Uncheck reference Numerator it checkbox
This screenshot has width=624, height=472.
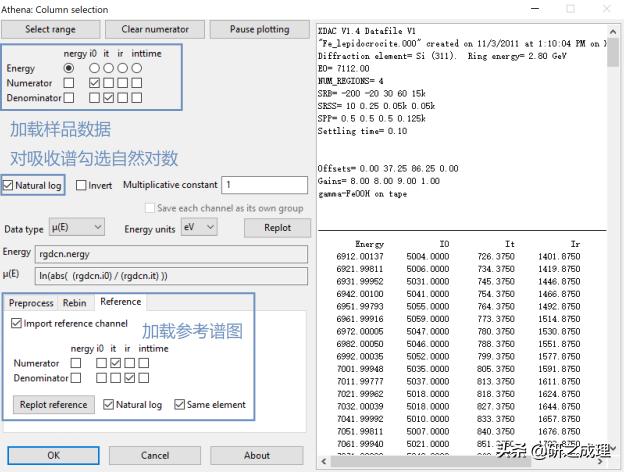click(115, 363)
